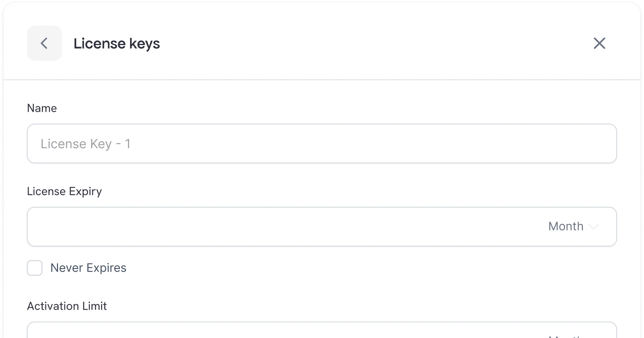Go back using the left chevron icon
644x338 pixels.
click(x=44, y=43)
